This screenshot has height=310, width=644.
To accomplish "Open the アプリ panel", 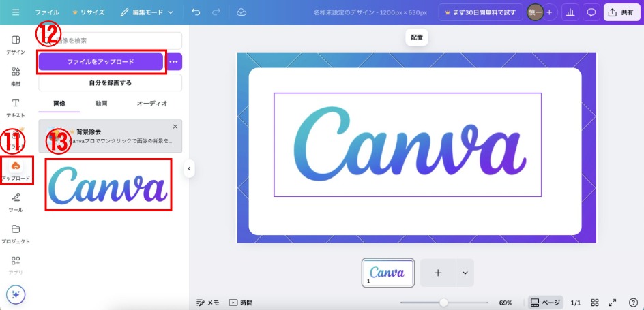I will (x=16, y=265).
